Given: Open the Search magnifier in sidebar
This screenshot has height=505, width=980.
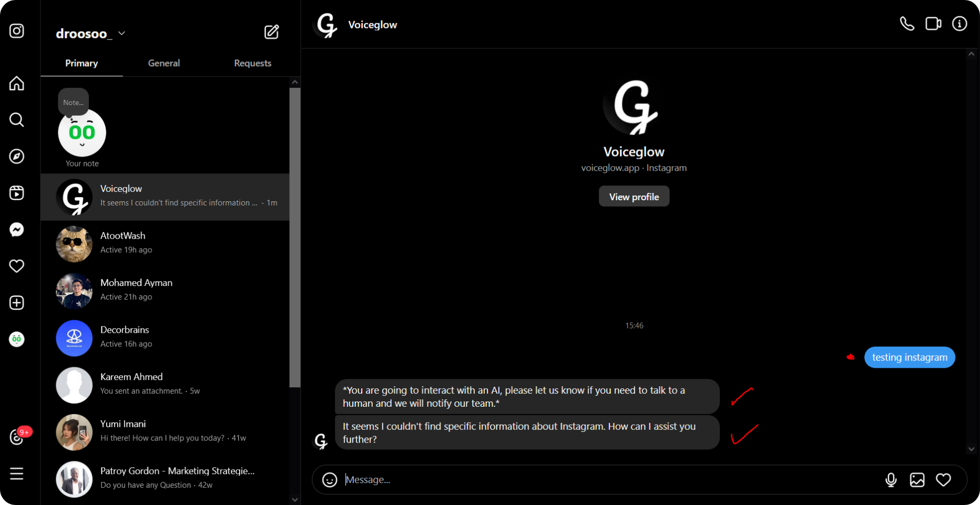Looking at the screenshot, I should (x=17, y=120).
